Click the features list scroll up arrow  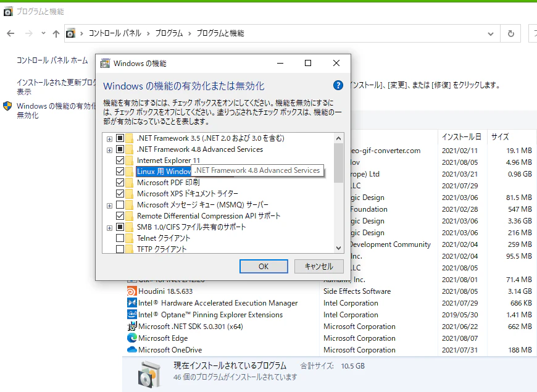tap(338, 138)
